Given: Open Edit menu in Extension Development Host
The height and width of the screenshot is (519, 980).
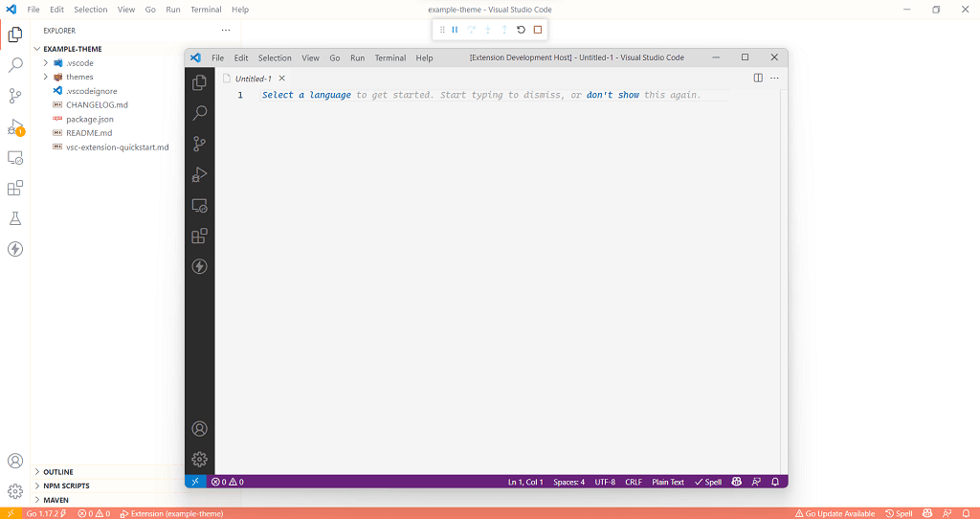Looking at the screenshot, I should [241, 57].
